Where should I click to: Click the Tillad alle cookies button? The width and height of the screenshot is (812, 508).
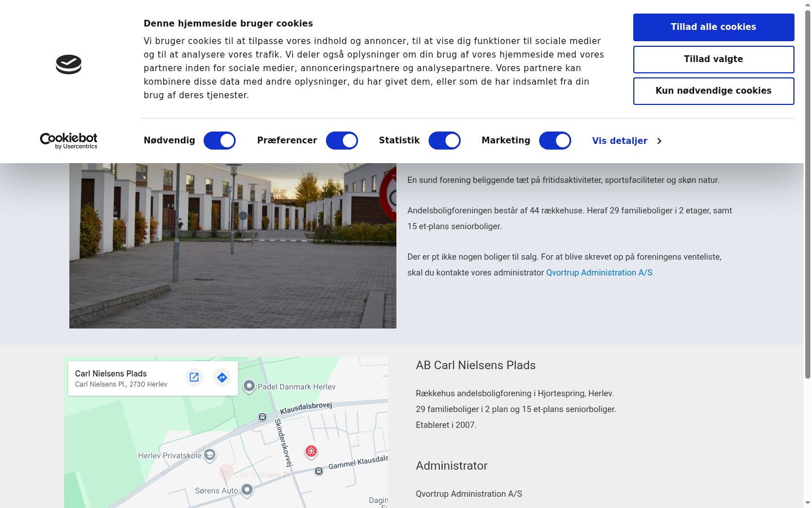pyautogui.click(x=713, y=27)
